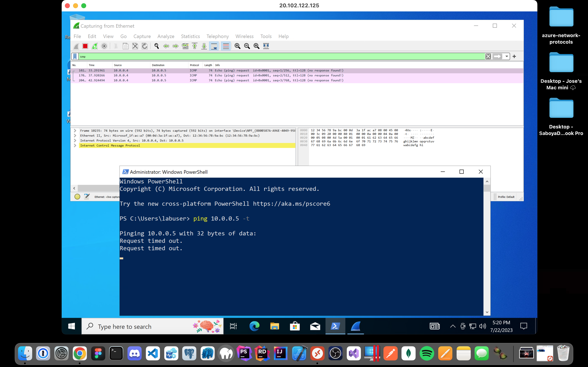Open capture options gear icon
588x367 pixels.
click(104, 46)
